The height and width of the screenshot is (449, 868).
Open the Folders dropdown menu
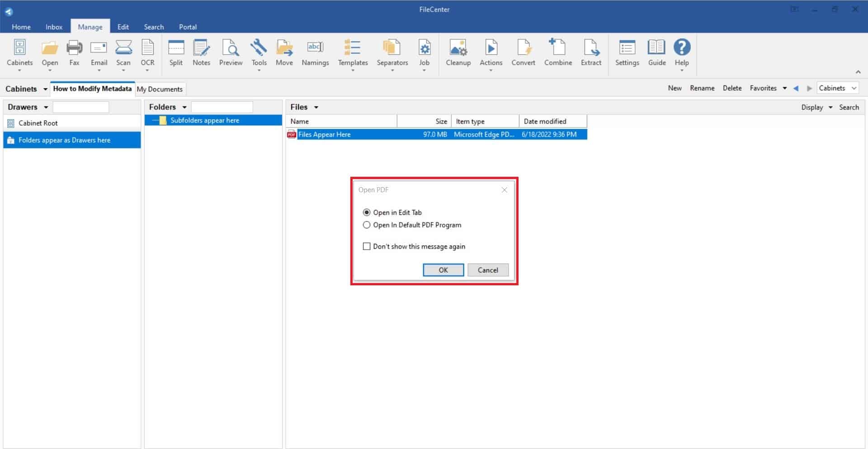[184, 107]
